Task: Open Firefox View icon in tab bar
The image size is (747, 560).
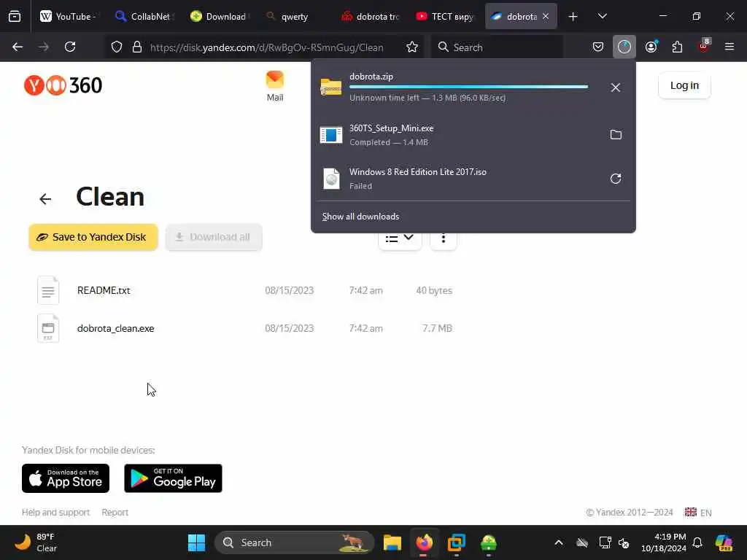Action: click(15, 16)
